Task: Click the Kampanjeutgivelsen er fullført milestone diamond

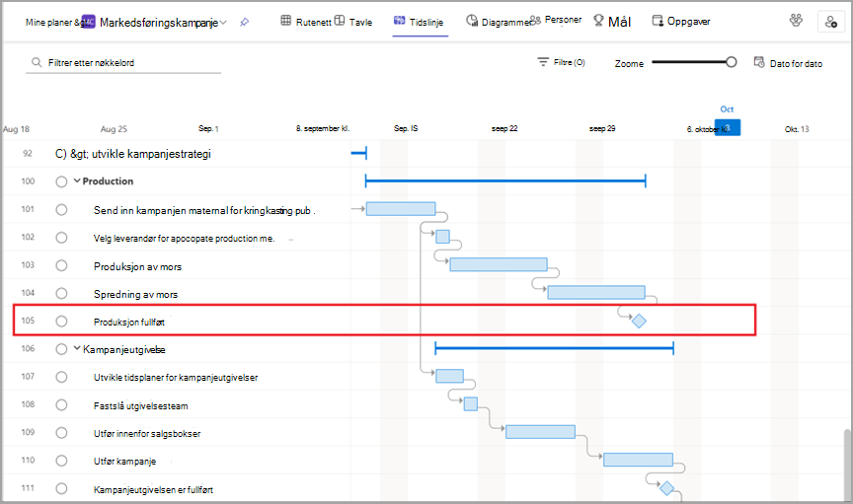Action: click(666, 488)
